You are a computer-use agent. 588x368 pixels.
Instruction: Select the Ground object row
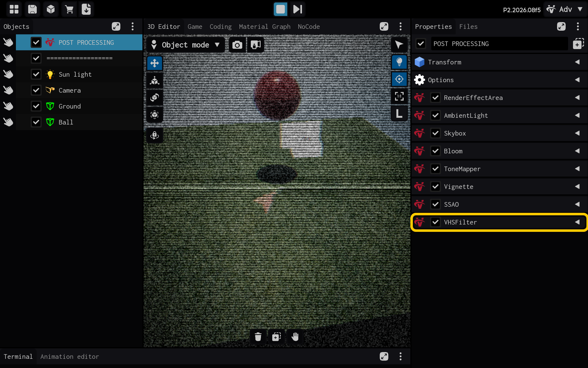point(79,106)
